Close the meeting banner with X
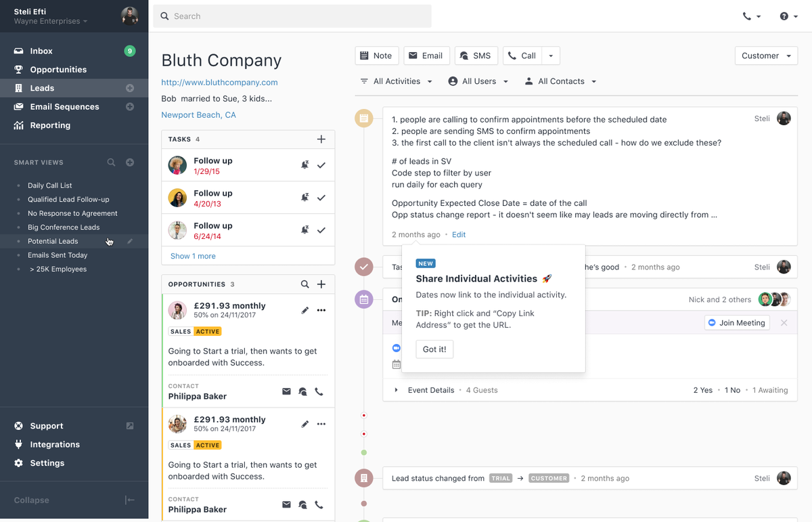 click(784, 323)
